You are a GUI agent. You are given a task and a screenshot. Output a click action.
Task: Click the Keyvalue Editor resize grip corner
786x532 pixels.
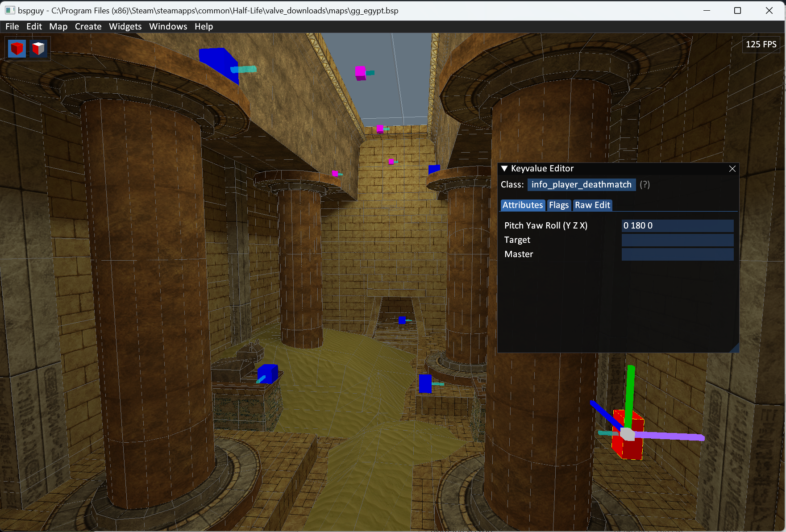[735, 349]
